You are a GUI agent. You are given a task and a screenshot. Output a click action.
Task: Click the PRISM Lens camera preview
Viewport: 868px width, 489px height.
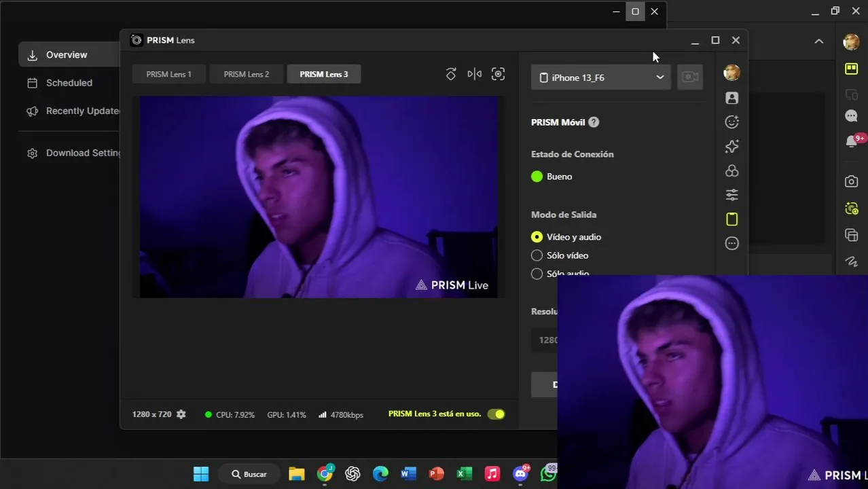[319, 197]
